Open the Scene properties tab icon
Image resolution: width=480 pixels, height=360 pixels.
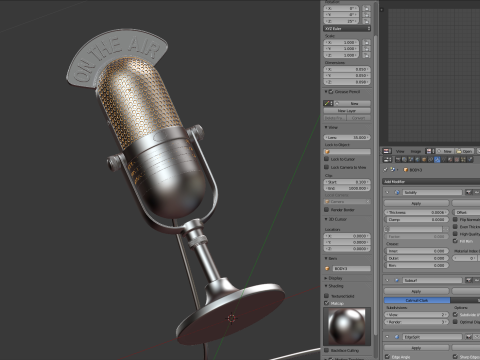tap(411, 160)
